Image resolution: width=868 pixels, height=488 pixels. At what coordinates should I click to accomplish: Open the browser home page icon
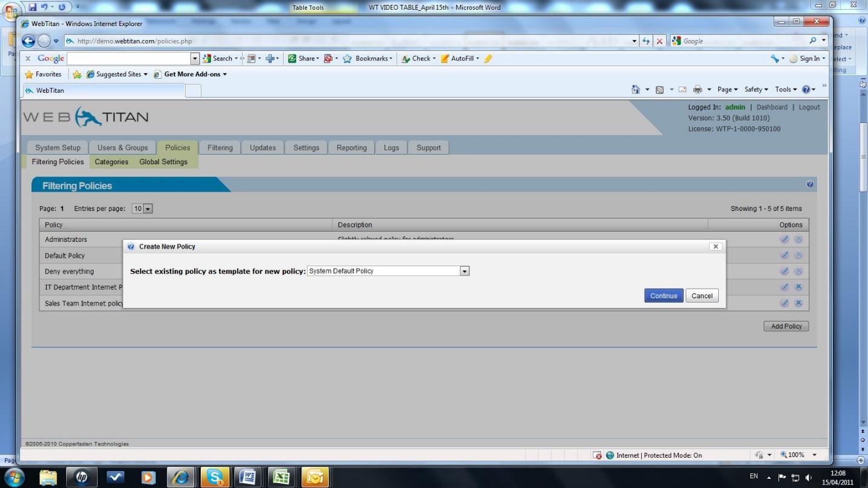[x=636, y=89]
